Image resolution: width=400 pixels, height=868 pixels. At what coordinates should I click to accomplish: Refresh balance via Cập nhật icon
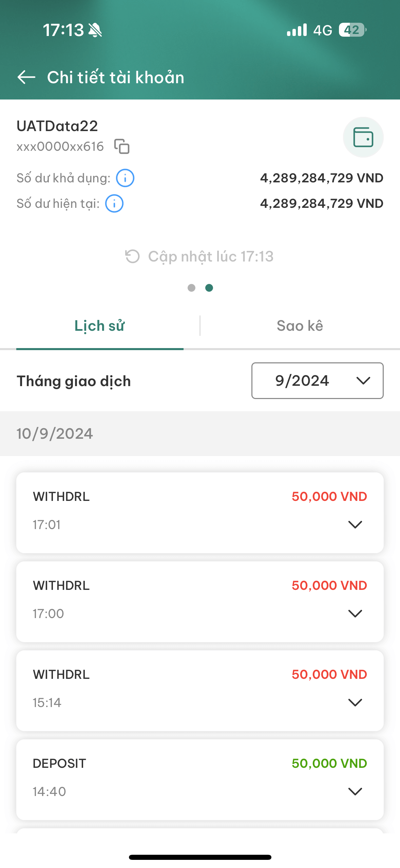[132, 256]
